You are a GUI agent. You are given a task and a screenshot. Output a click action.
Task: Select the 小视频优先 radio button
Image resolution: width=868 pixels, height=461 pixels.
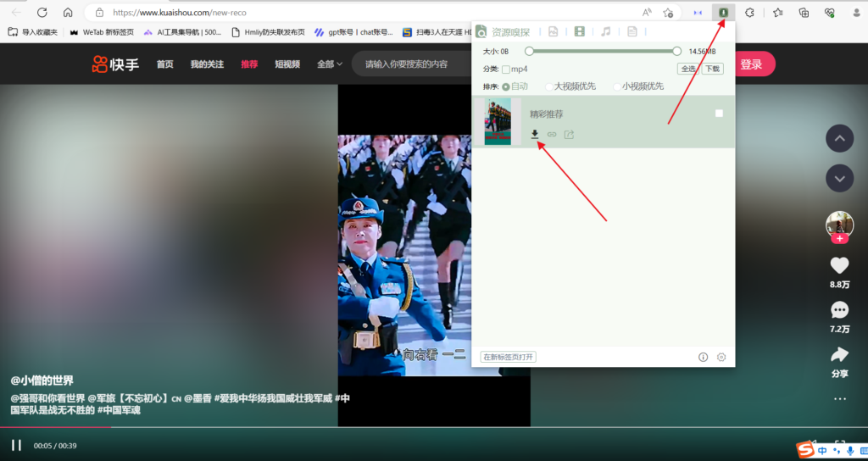tap(617, 87)
